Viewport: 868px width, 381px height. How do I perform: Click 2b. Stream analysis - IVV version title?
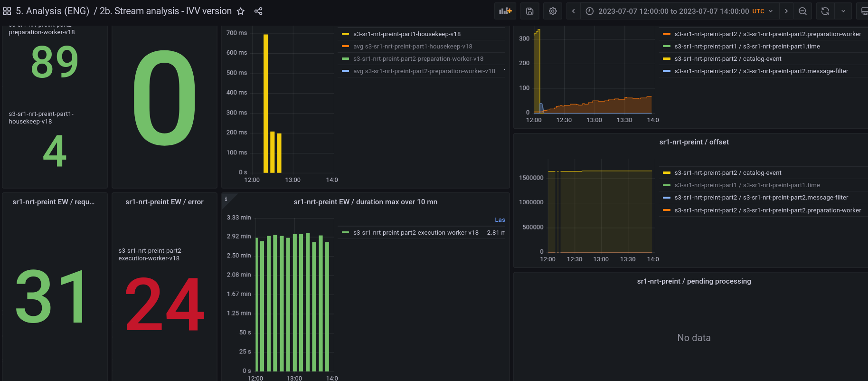tap(166, 11)
